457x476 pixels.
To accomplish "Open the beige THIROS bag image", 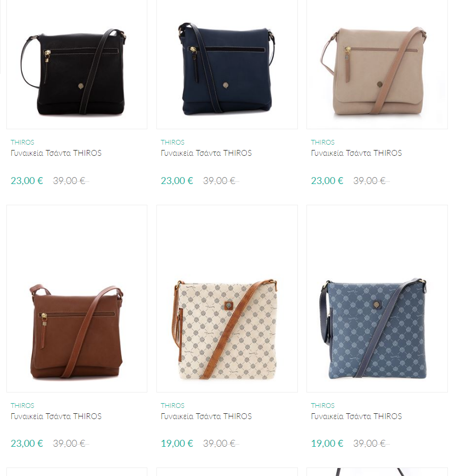I will pos(377,64).
